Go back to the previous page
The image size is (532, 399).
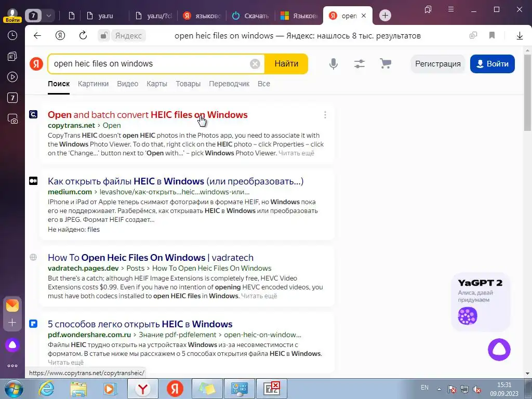(x=37, y=36)
